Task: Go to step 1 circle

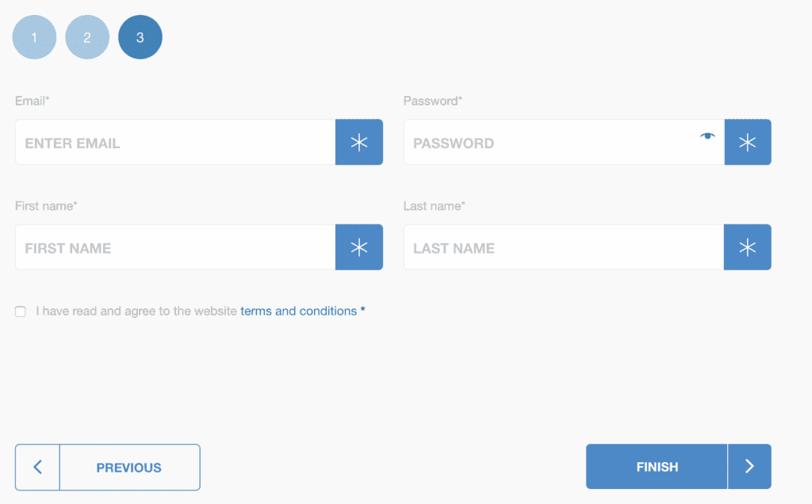Action: [x=34, y=37]
